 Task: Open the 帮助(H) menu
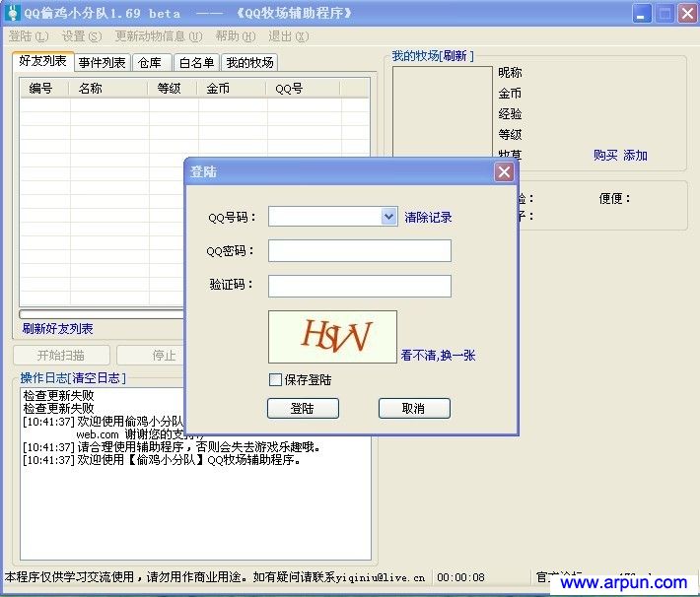(236, 36)
